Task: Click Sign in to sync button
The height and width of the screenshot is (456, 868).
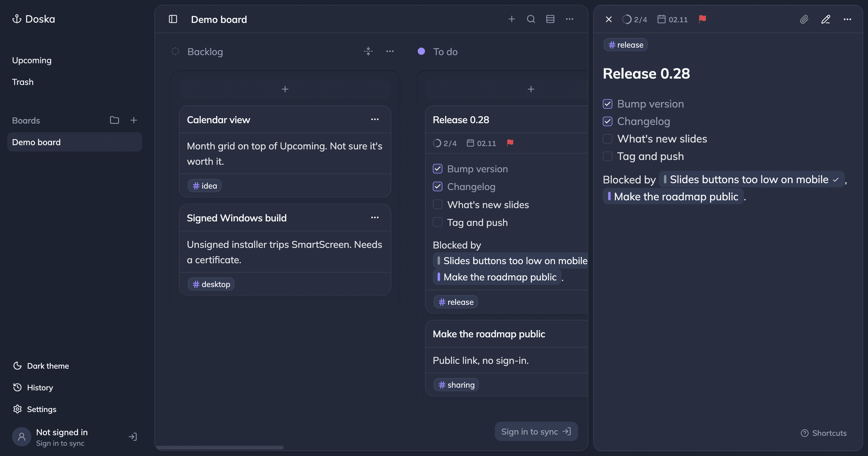Action: click(536, 431)
